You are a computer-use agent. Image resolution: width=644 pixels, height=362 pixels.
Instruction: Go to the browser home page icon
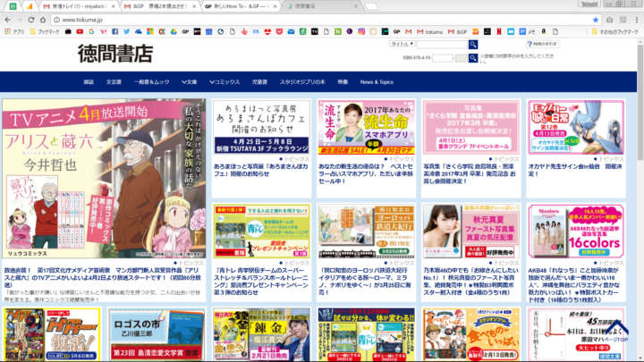pyautogui.click(x=43, y=20)
